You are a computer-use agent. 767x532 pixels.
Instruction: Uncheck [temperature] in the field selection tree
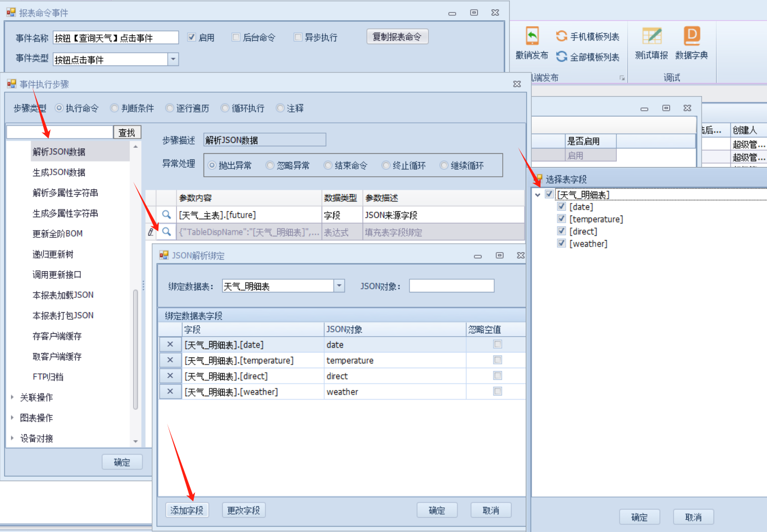[561, 219]
